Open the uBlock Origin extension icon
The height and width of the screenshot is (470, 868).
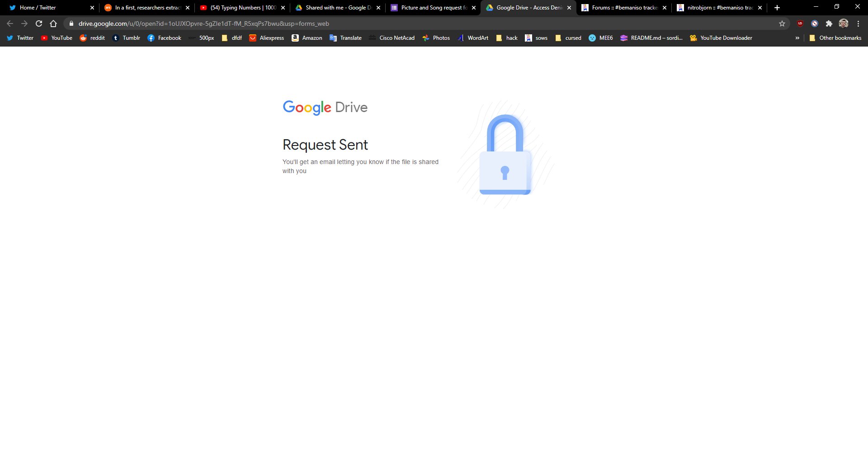800,23
